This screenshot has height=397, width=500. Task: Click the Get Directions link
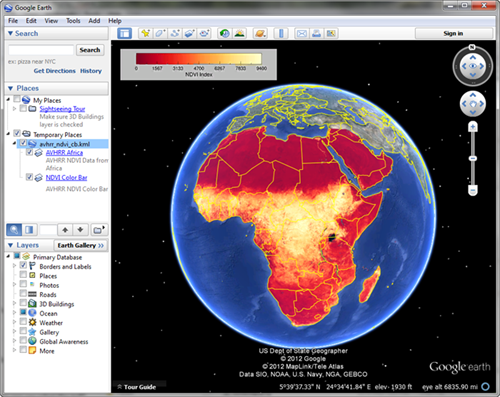[54, 71]
